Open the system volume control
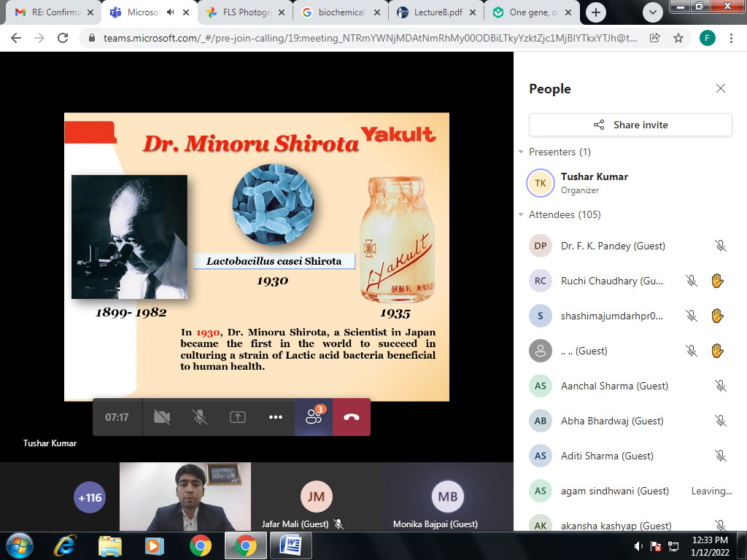The image size is (747, 560). tap(639, 546)
